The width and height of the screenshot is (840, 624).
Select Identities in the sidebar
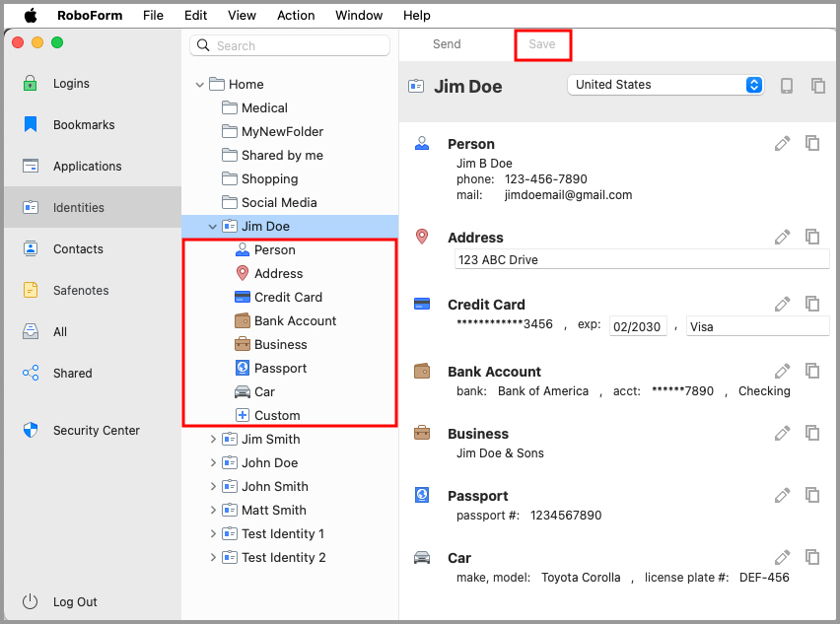click(x=93, y=207)
